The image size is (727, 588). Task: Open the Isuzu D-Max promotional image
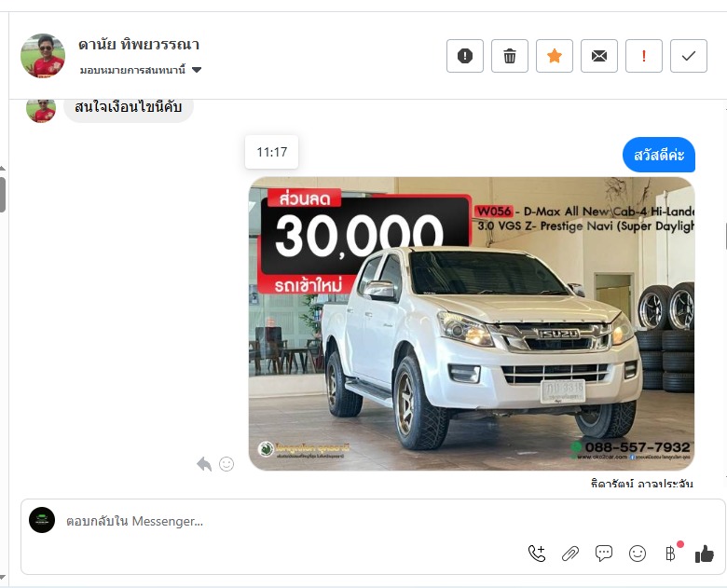tap(472, 323)
